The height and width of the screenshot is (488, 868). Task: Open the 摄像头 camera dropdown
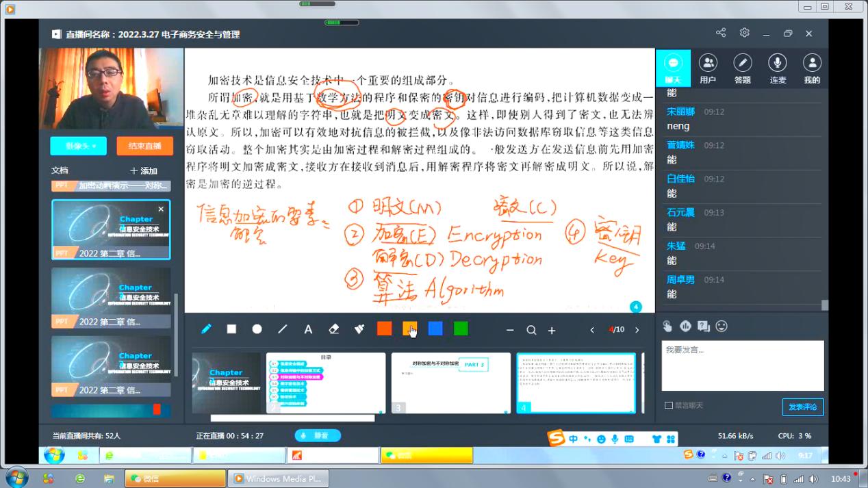(x=78, y=146)
